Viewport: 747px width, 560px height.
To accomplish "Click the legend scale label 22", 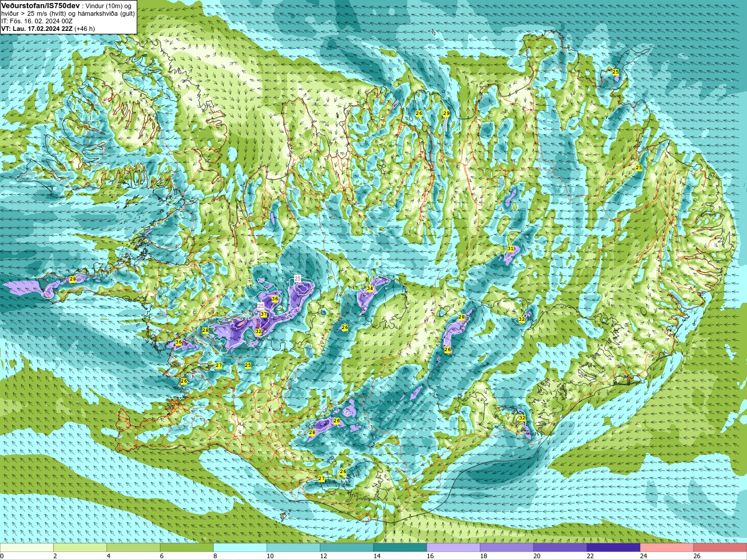I will pyautogui.click(x=590, y=556).
